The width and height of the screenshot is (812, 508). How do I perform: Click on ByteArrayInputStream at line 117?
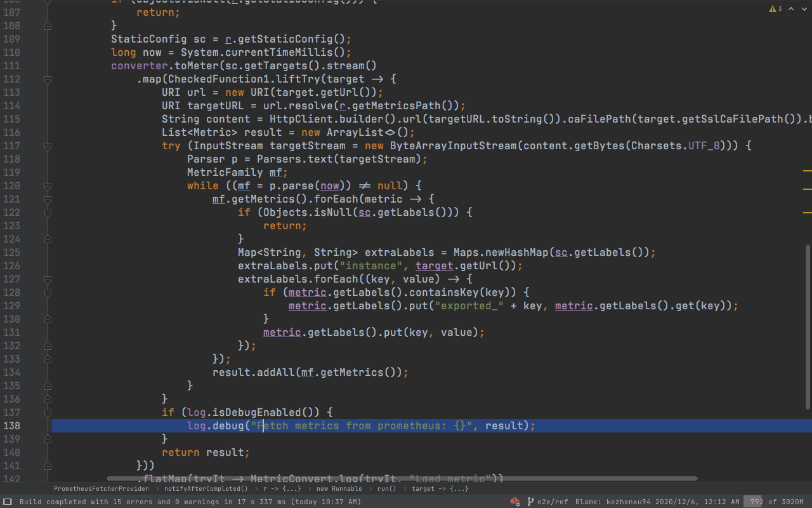click(x=454, y=145)
